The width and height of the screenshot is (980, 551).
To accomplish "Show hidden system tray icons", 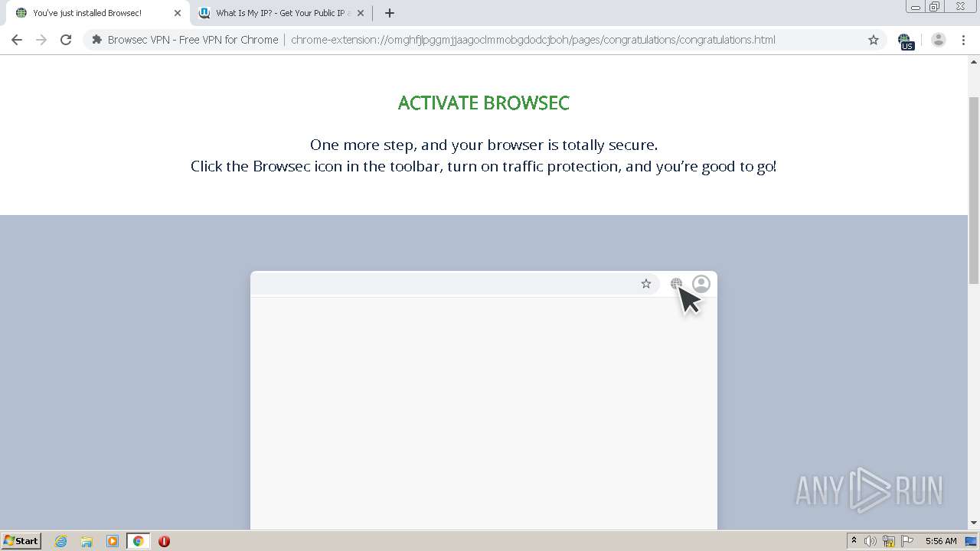I will (854, 541).
